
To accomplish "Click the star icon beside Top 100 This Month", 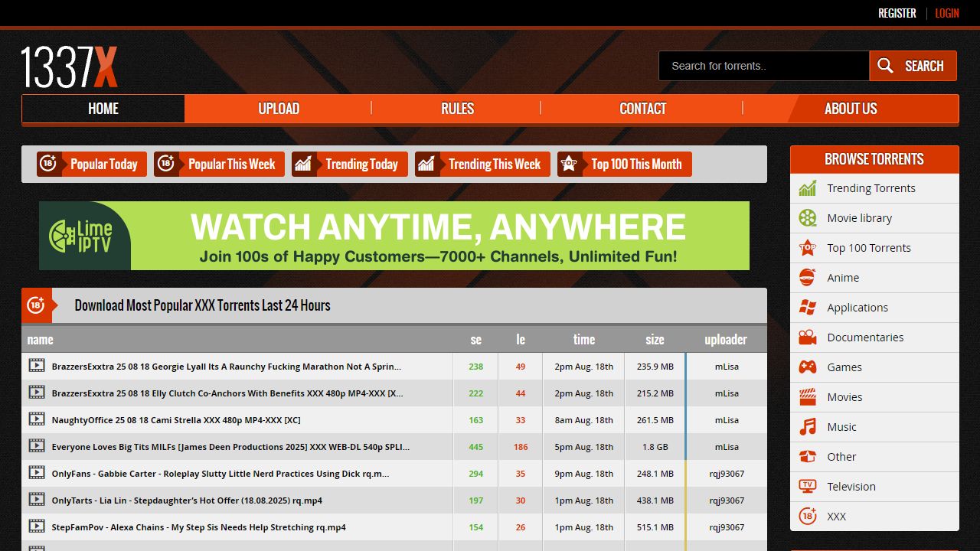I will pos(569,164).
